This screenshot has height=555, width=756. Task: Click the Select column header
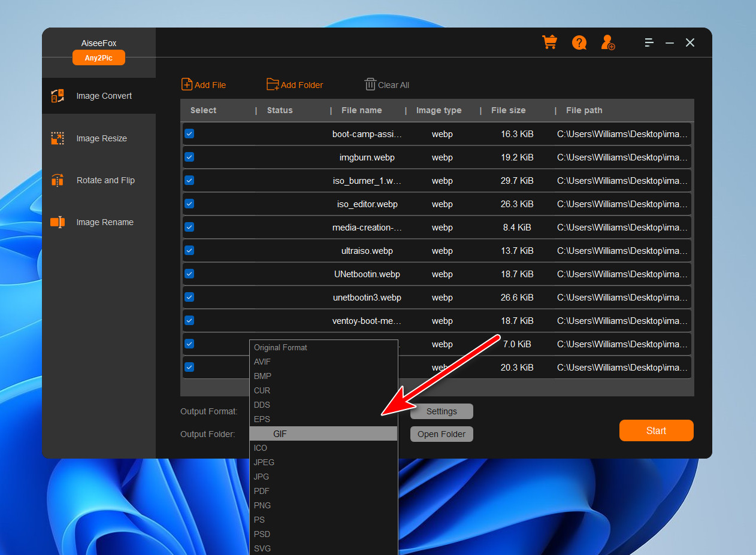(x=204, y=110)
